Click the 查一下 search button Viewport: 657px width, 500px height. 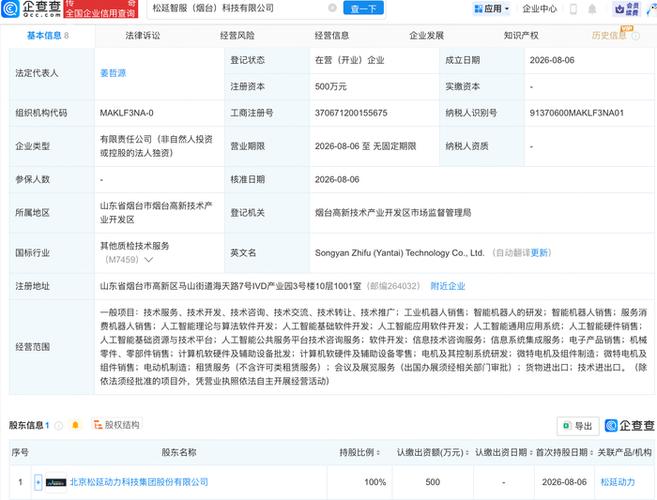click(x=363, y=8)
